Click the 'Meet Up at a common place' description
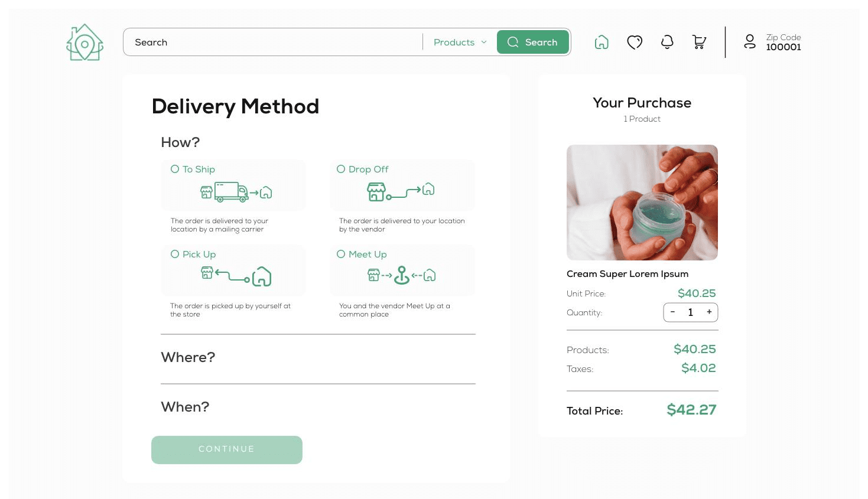 pos(395,310)
